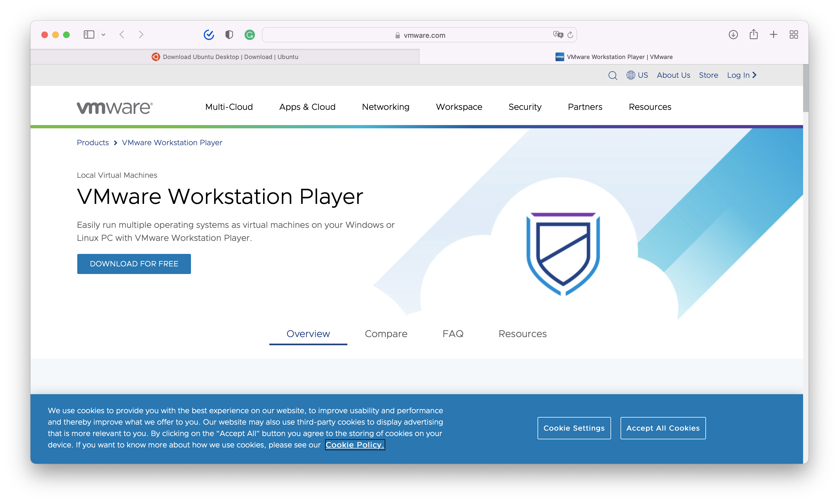This screenshot has width=839, height=504.
Task: Click the DOWNLOAD FOR FREE button
Action: (134, 263)
